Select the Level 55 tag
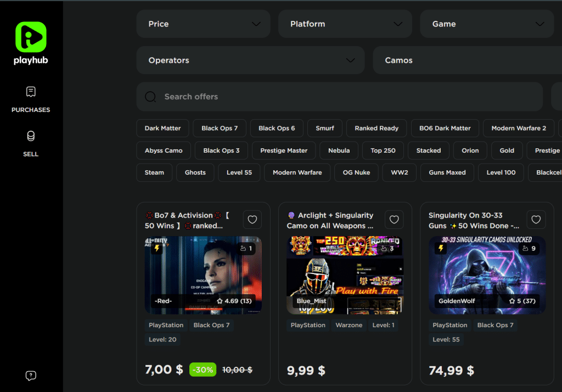Screen dimensions: 562x392 click(x=239, y=172)
